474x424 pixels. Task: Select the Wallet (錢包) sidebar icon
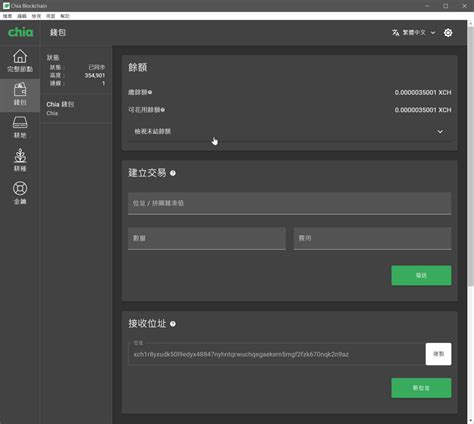point(20,94)
